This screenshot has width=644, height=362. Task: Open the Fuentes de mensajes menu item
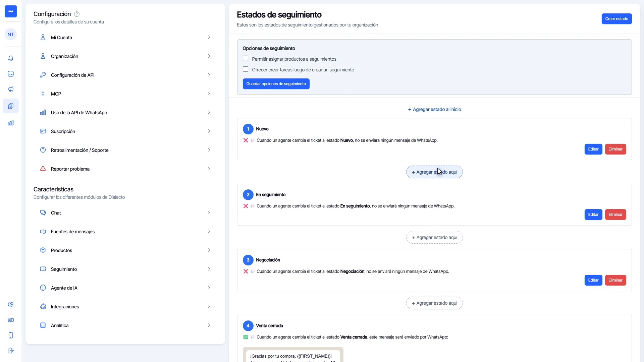(125, 232)
